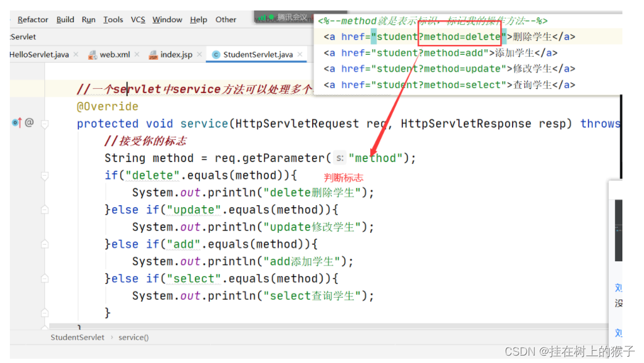
Task: Click the class icon on StudentServlet.java tab
Action: click(x=215, y=54)
